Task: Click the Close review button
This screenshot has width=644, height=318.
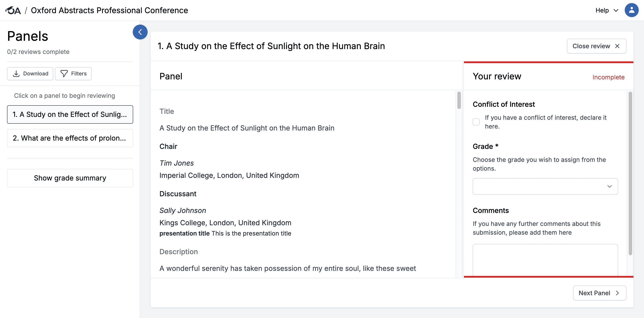Action: (x=596, y=46)
